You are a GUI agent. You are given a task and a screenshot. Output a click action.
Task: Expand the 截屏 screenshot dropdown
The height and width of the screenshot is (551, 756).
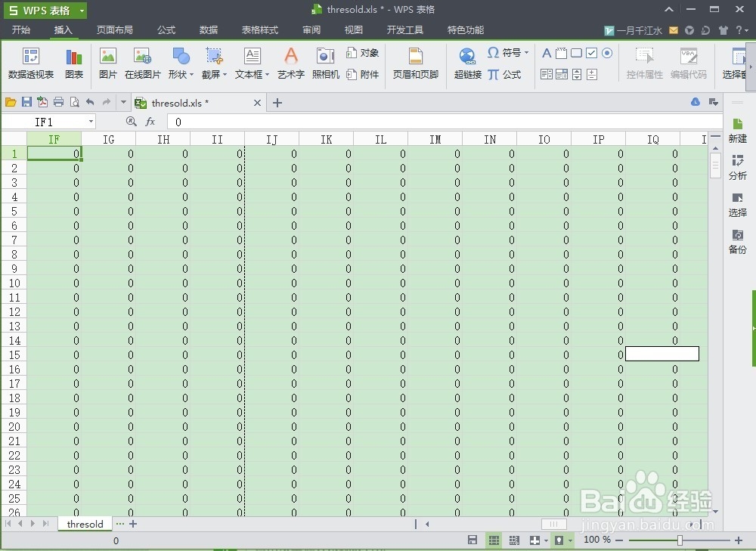click(225, 75)
